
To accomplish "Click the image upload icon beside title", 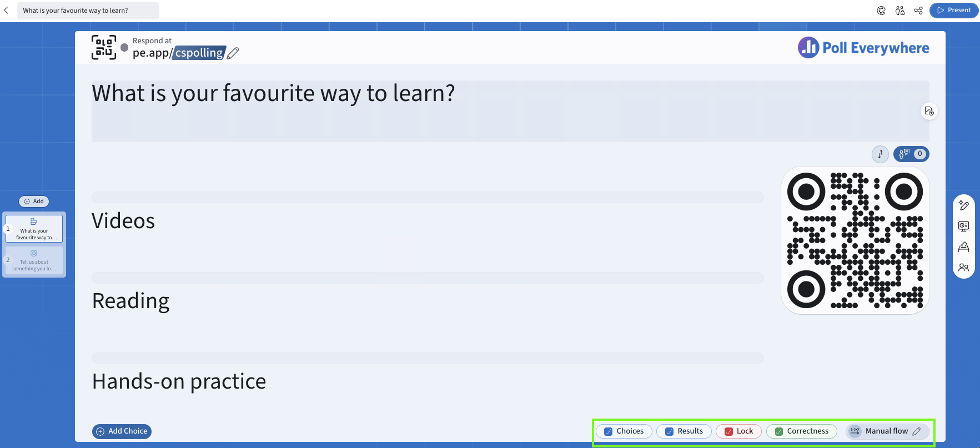I will pyautogui.click(x=929, y=111).
